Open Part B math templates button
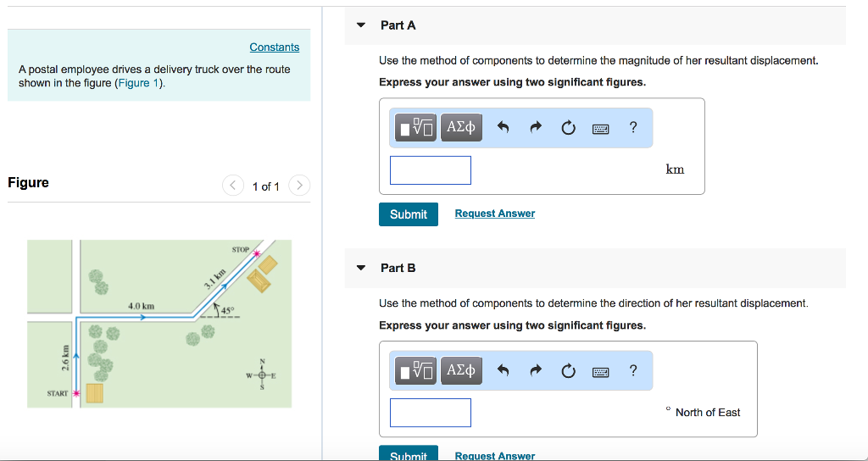Viewport: 868px width, 461px height. (x=415, y=370)
